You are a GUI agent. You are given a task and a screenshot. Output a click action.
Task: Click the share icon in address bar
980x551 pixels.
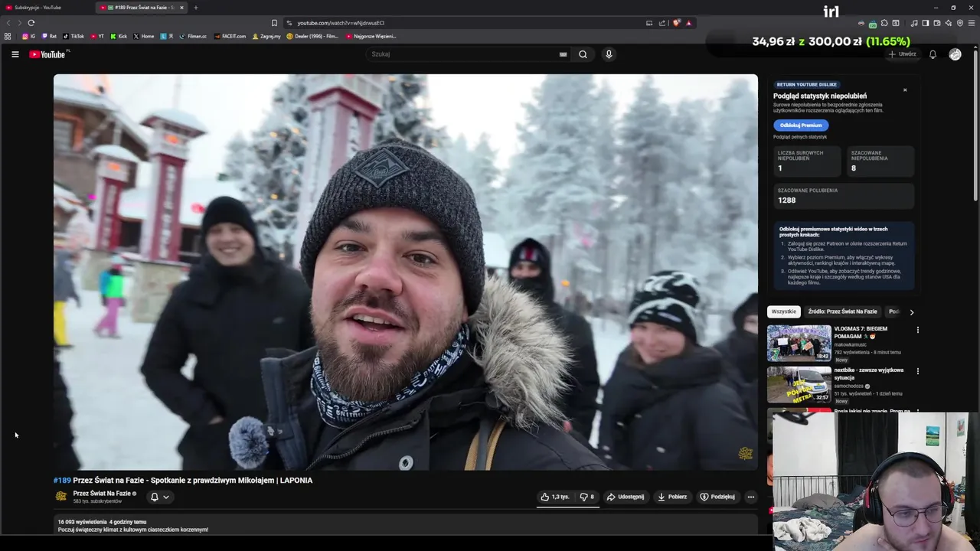[x=662, y=23]
